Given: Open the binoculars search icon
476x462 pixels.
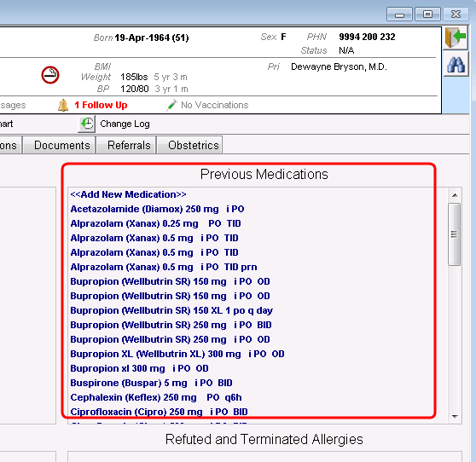Looking at the screenshot, I should (x=456, y=64).
